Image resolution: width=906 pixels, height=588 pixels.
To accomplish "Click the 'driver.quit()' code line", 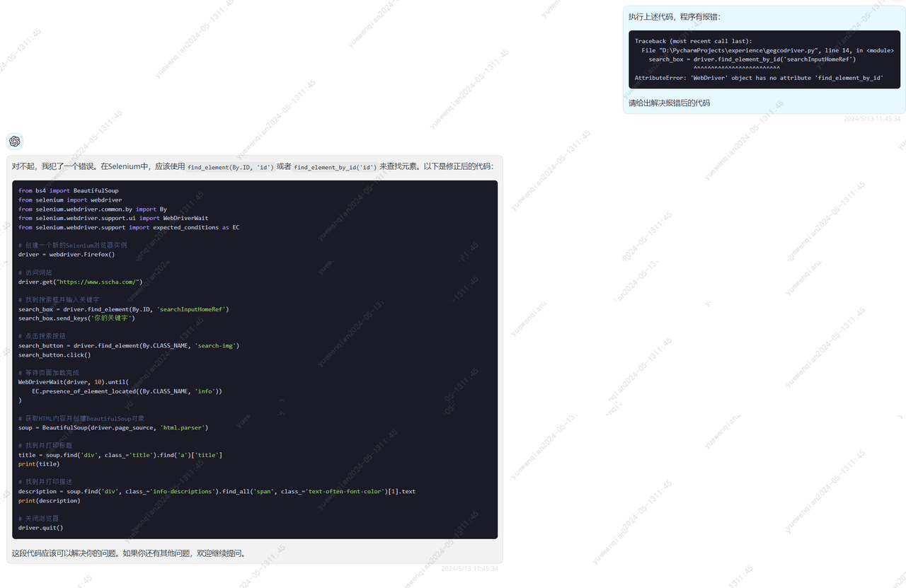I will (x=40, y=527).
